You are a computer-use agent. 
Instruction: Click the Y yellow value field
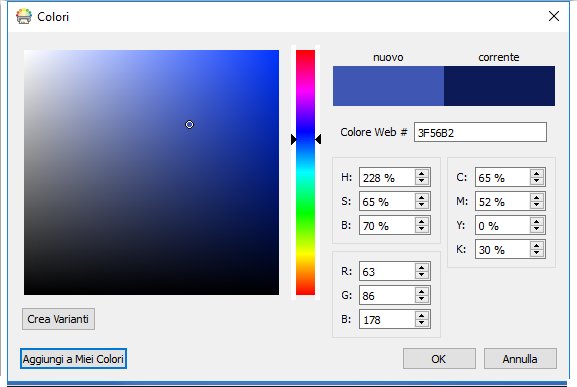pos(503,225)
